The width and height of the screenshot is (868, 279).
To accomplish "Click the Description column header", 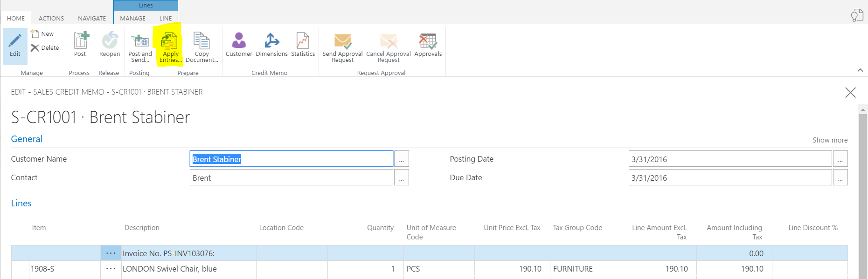I will click(142, 228).
